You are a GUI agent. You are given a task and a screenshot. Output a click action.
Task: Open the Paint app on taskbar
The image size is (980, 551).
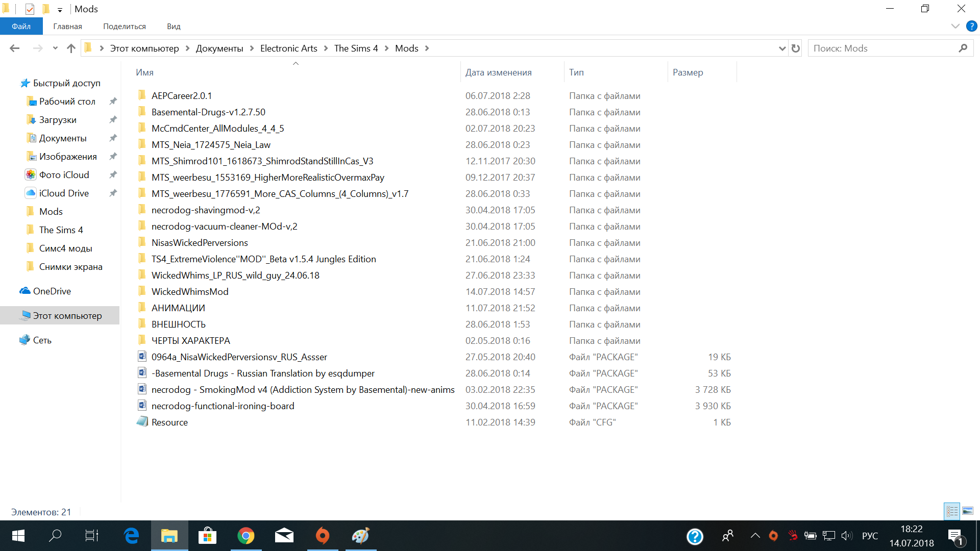360,536
